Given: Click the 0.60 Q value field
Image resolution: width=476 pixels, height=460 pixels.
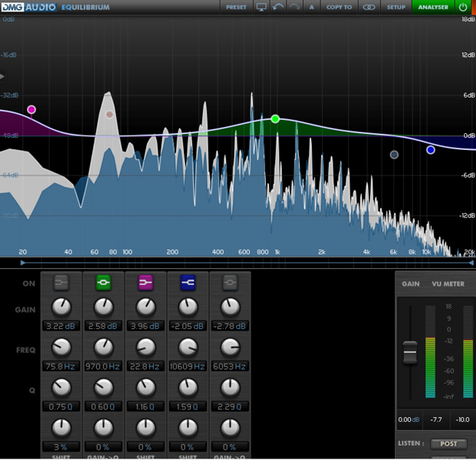Looking at the screenshot, I should click(103, 407).
